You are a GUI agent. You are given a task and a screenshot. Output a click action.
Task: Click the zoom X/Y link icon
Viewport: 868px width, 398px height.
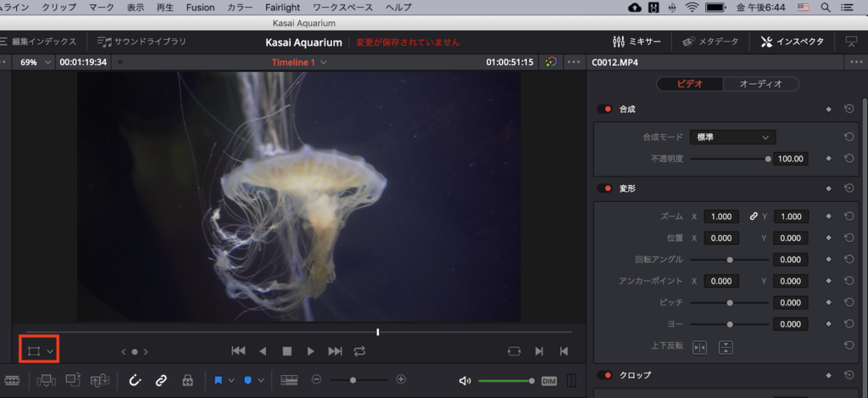(754, 216)
